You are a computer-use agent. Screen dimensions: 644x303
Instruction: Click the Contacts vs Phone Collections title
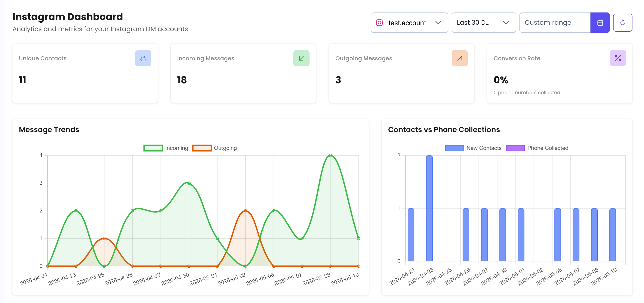[444, 130]
